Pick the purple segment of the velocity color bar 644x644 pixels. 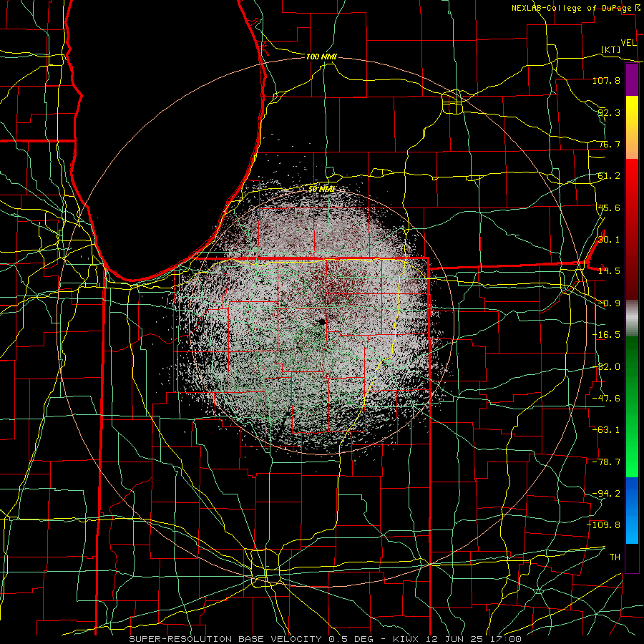coord(632,79)
